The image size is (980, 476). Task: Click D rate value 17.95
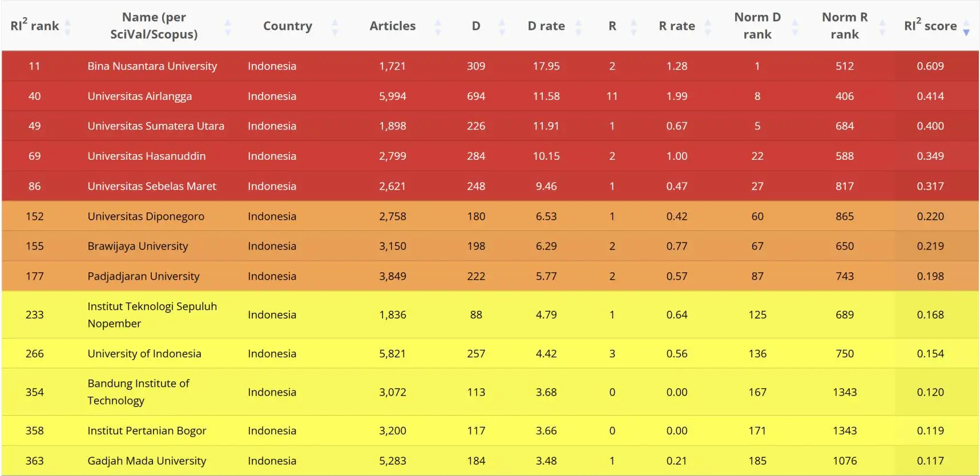tap(546, 66)
